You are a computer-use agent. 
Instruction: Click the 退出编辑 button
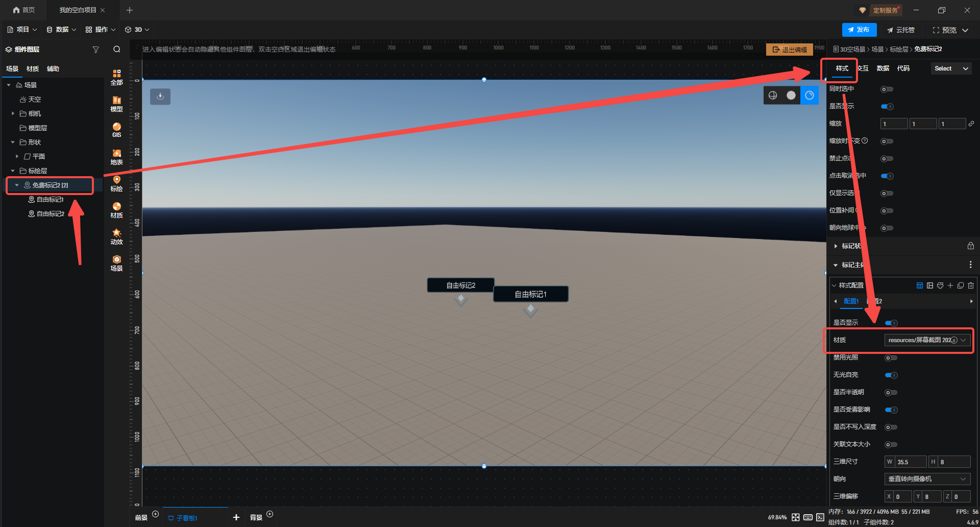(x=790, y=50)
